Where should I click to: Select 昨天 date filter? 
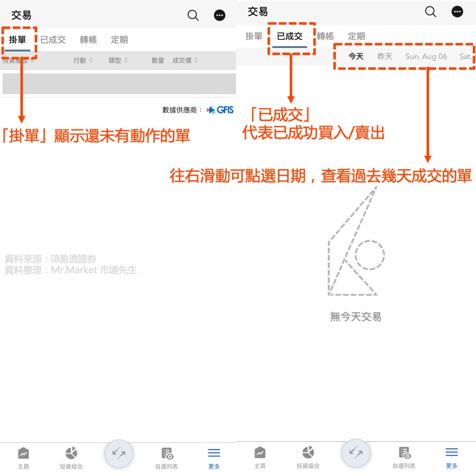point(385,56)
